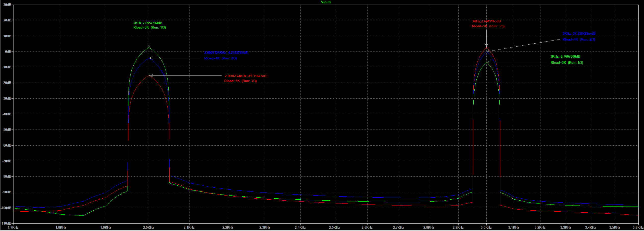Click the 1.7KHz label on frequency axis
644x231 pixels.
pos(13,227)
